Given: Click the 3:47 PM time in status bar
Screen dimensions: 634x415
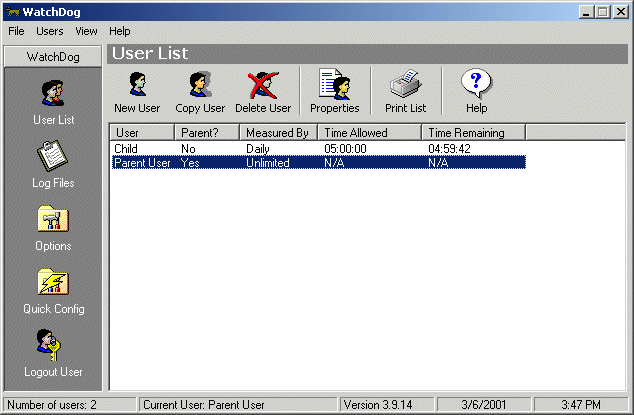Looking at the screenshot, I should 581,404.
